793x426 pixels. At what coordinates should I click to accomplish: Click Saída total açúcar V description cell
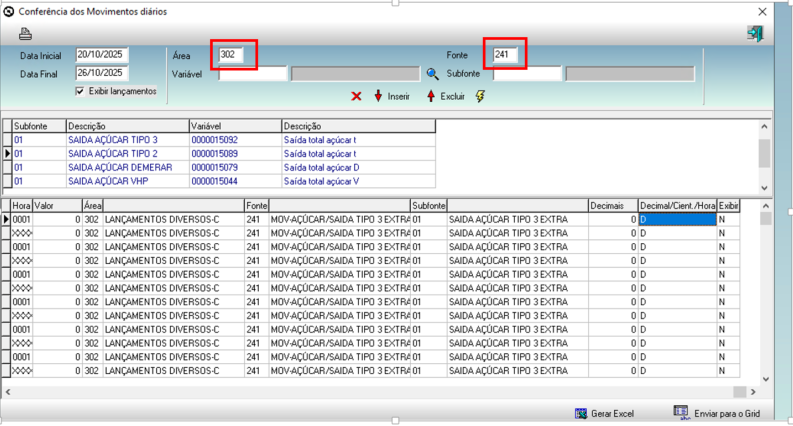(358, 181)
